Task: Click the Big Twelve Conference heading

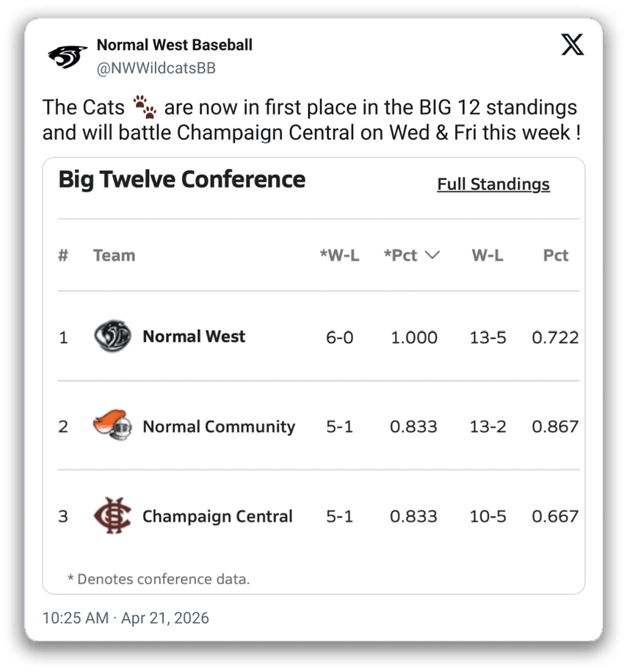Action: pyautogui.click(x=181, y=180)
